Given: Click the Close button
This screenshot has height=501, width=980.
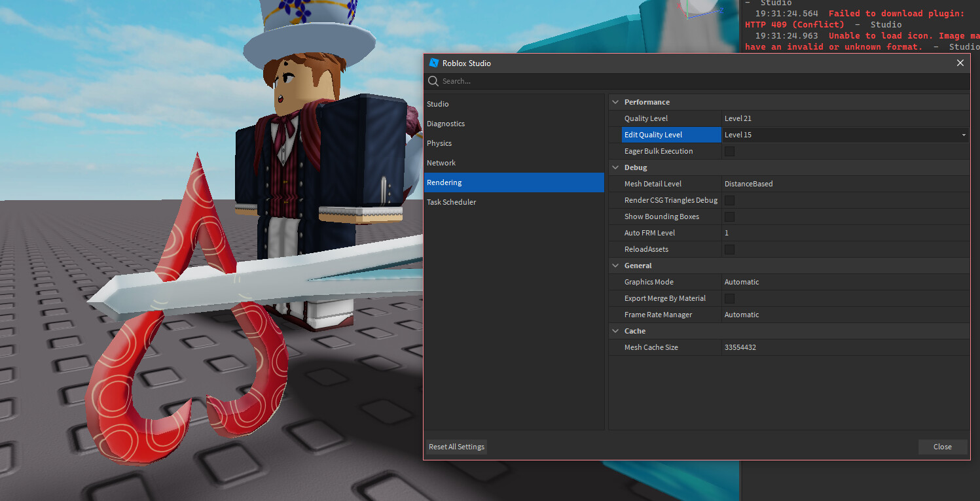Looking at the screenshot, I should [942, 447].
